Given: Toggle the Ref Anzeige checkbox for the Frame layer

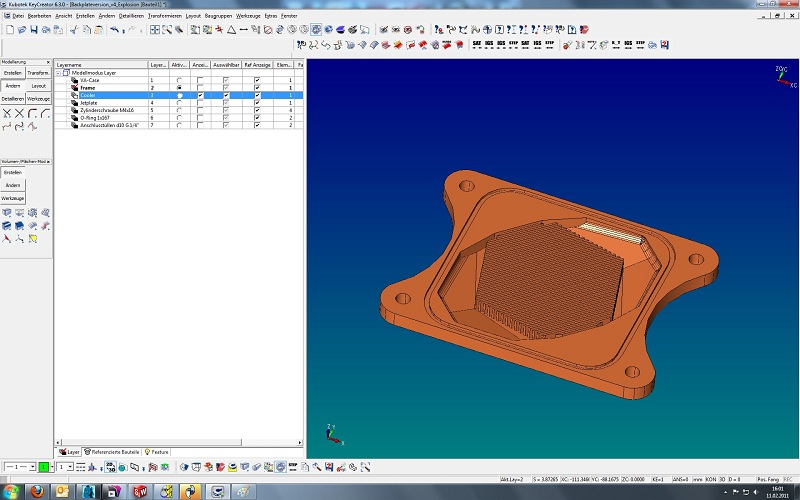Looking at the screenshot, I should tap(257, 88).
